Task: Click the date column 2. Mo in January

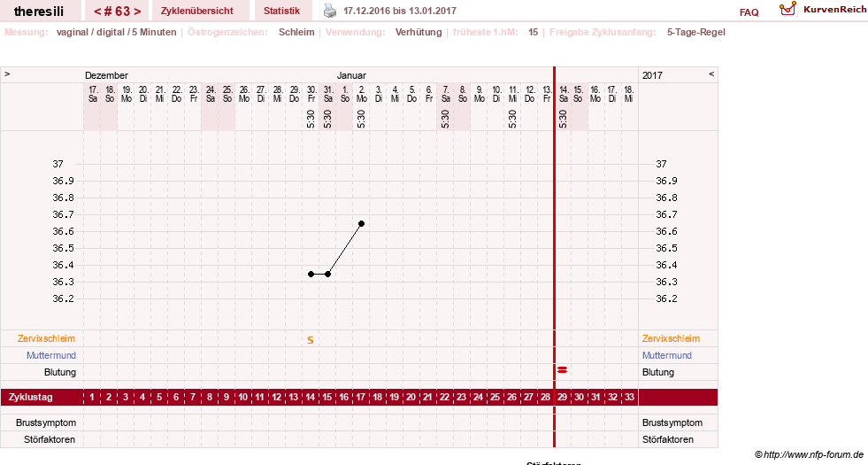Action: (362, 94)
